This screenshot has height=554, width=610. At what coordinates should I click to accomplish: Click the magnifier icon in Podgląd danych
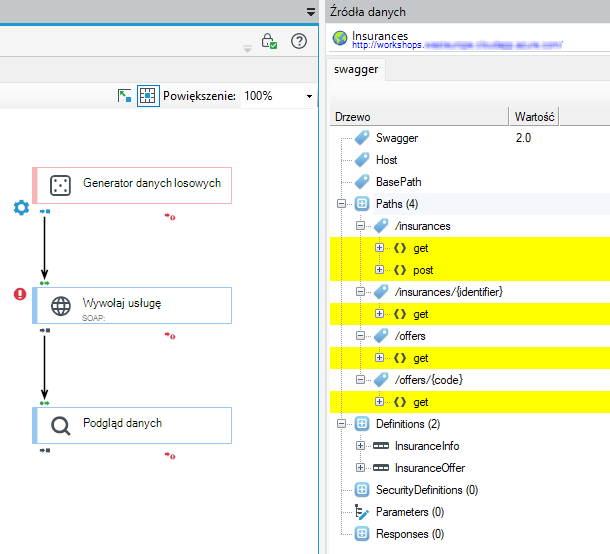[61, 426]
